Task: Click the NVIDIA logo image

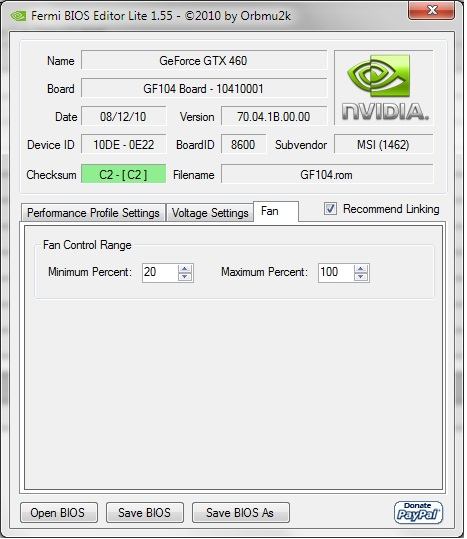Action: [383, 88]
